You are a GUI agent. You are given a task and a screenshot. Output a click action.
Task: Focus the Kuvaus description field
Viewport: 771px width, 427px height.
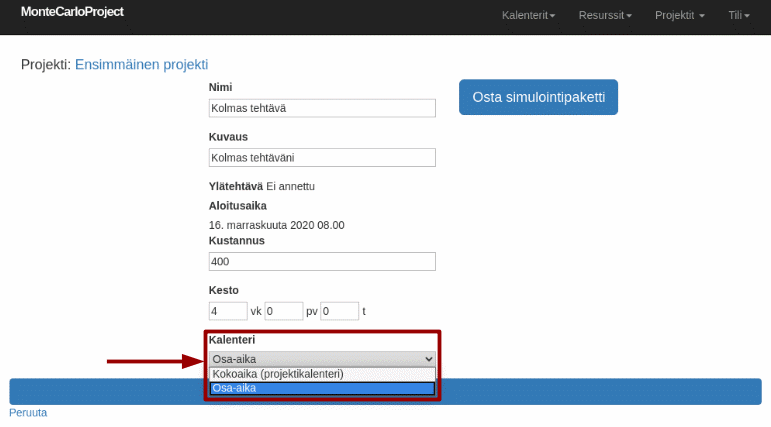[322, 157]
